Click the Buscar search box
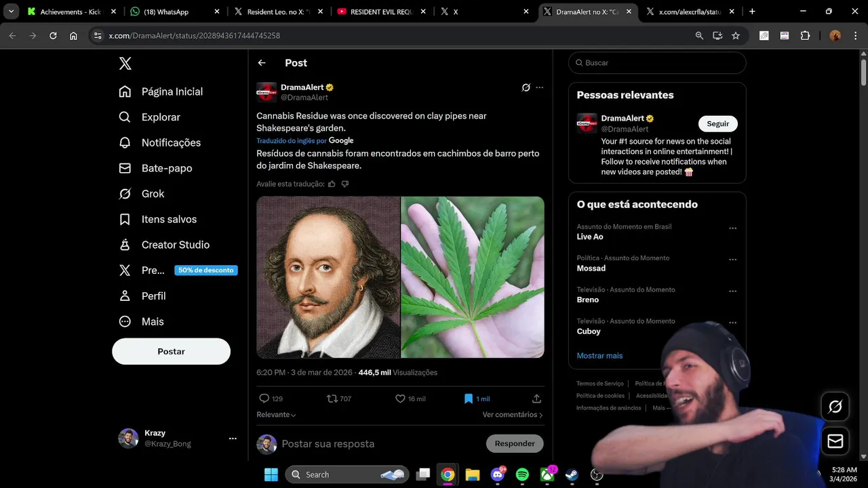Screen dimensions: 868x488 point(657,62)
